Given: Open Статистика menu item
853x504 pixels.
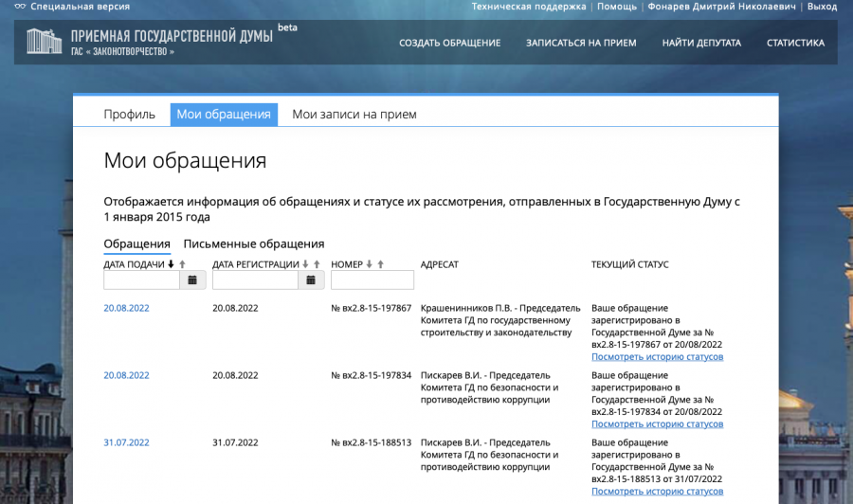Looking at the screenshot, I should (795, 43).
